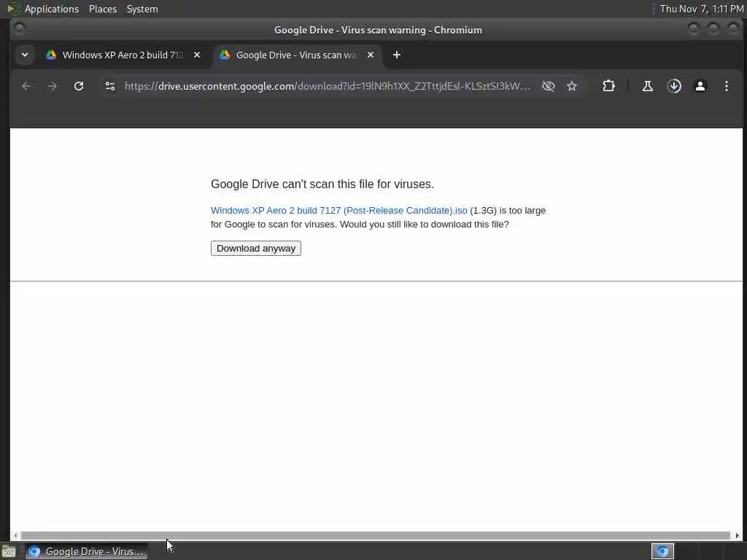Click the horizontal scrollbar at the page bottom

[376, 536]
